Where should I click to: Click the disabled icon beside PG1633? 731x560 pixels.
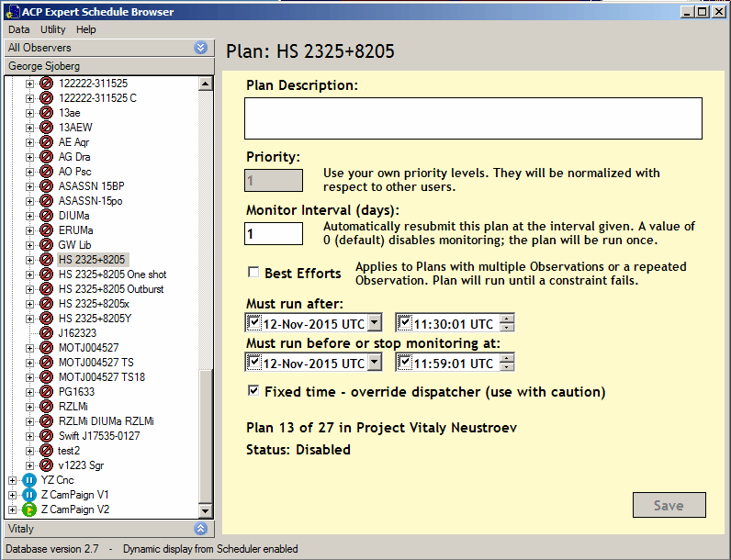click(46, 392)
